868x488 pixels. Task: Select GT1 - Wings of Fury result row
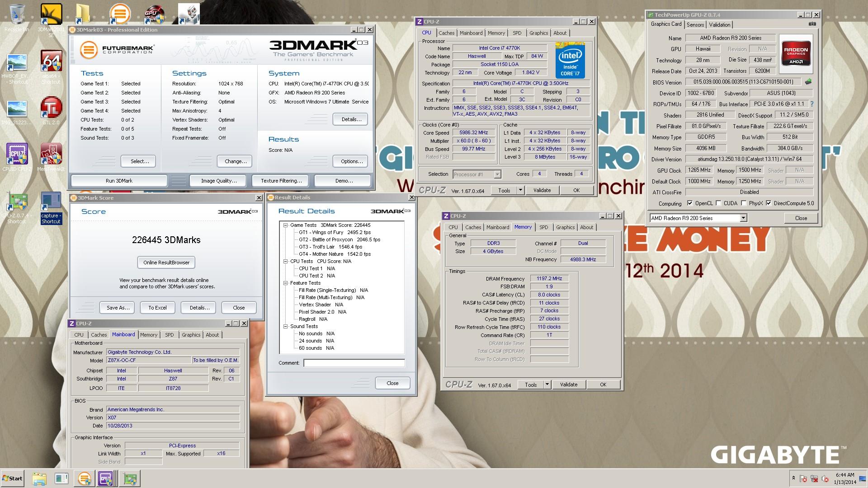335,232
